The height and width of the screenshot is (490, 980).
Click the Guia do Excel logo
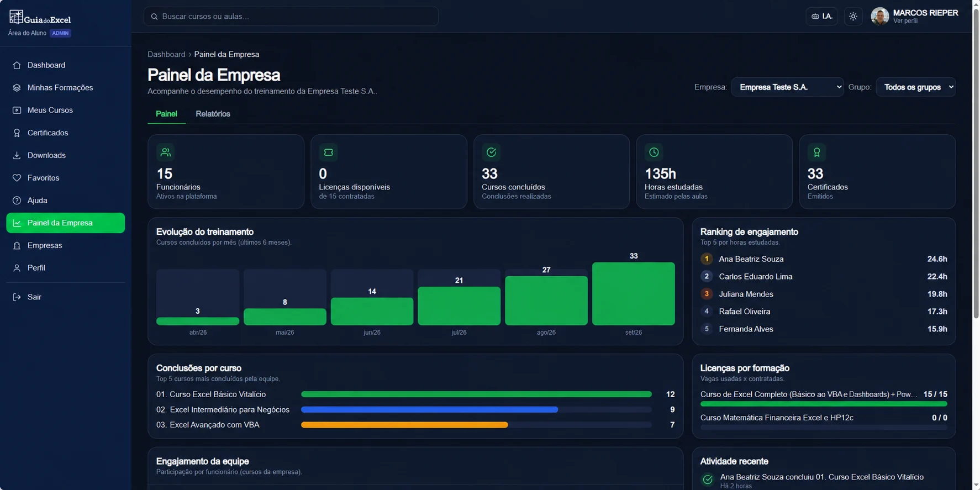tap(40, 18)
